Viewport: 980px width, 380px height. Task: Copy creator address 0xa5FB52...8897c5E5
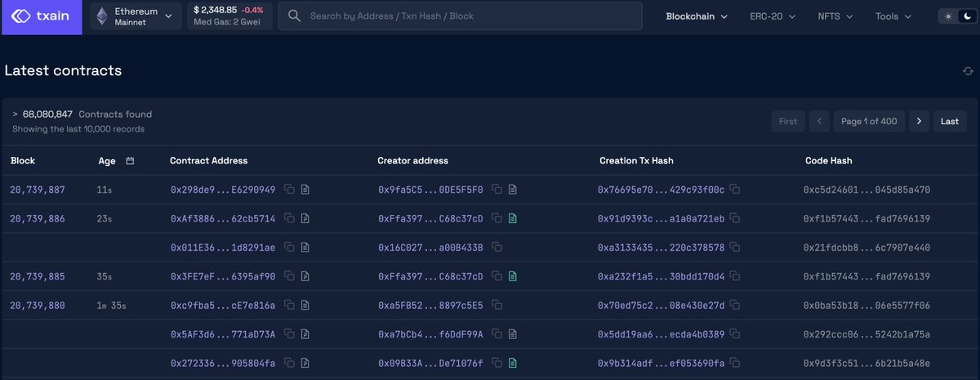(497, 306)
